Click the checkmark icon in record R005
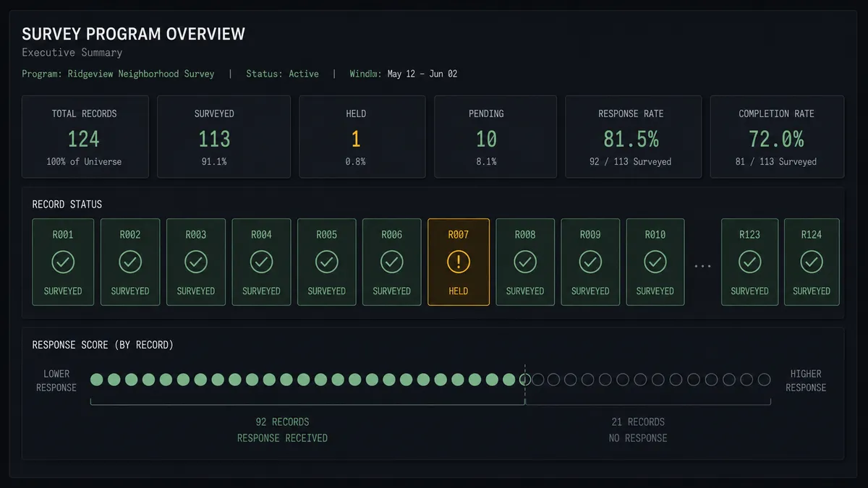Image resolution: width=868 pixels, height=488 pixels. tap(327, 262)
